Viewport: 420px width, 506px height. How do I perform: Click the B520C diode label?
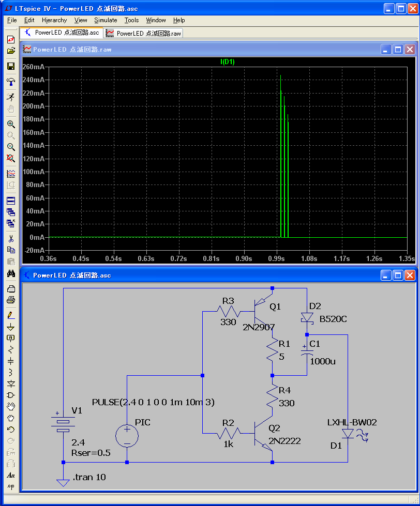(333, 319)
